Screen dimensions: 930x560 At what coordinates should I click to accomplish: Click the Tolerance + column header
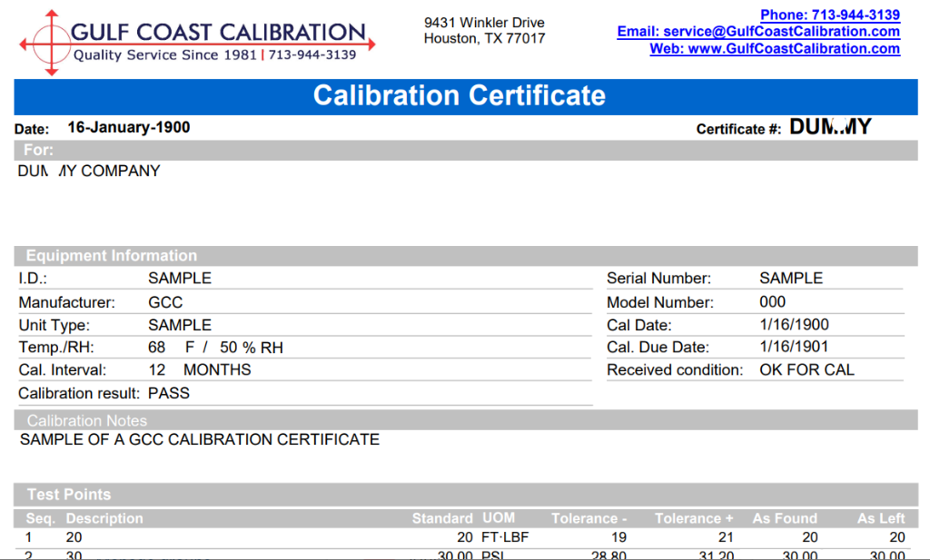694,518
